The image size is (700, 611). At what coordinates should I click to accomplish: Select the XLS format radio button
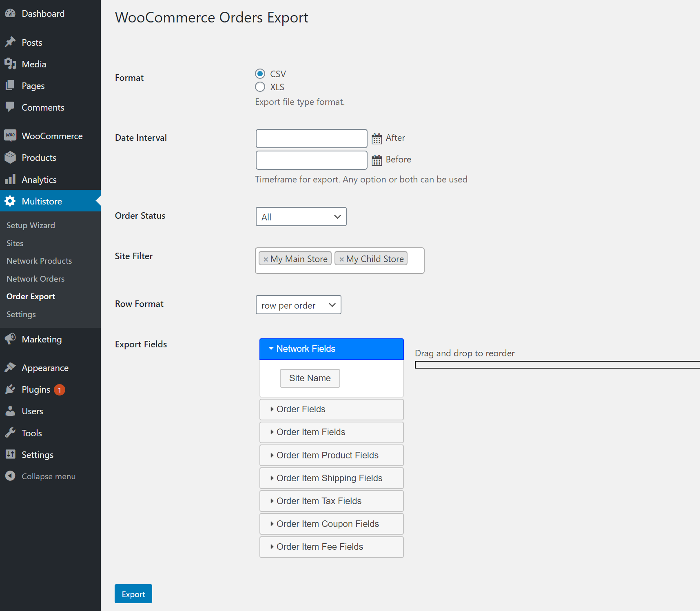point(260,87)
